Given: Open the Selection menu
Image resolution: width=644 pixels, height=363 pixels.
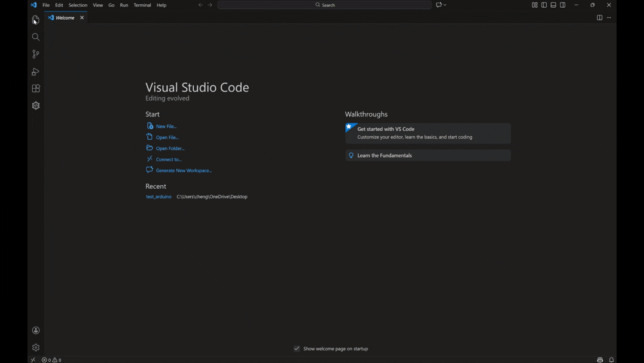Looking at the screenshot, I should pyautogui.click(x=78, y=5).
